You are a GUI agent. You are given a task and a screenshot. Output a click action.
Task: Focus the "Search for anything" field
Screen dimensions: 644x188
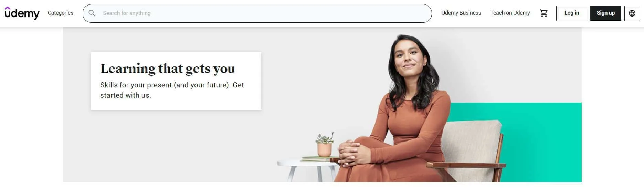pos(257,13)
